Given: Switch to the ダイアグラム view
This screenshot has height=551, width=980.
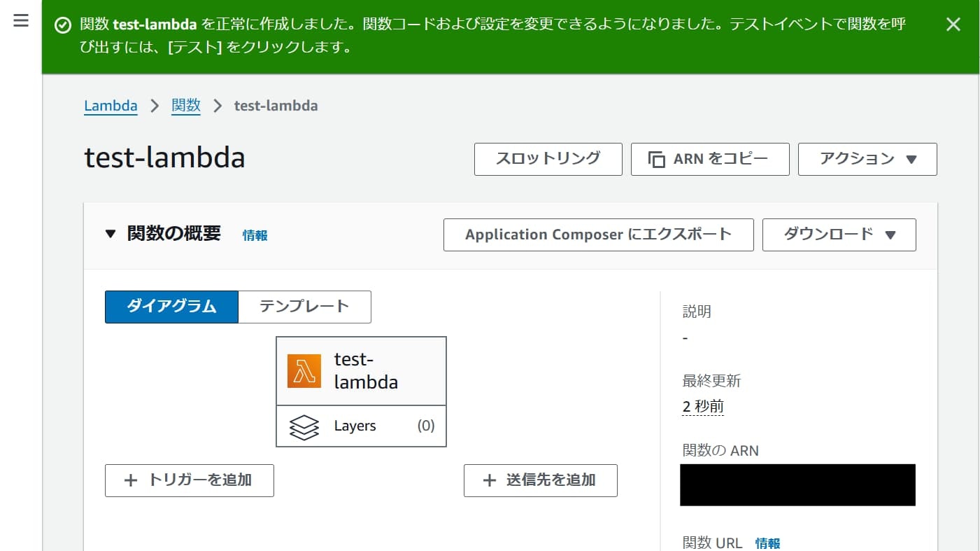Looking at the screenshot, I should tap(171, 307).
